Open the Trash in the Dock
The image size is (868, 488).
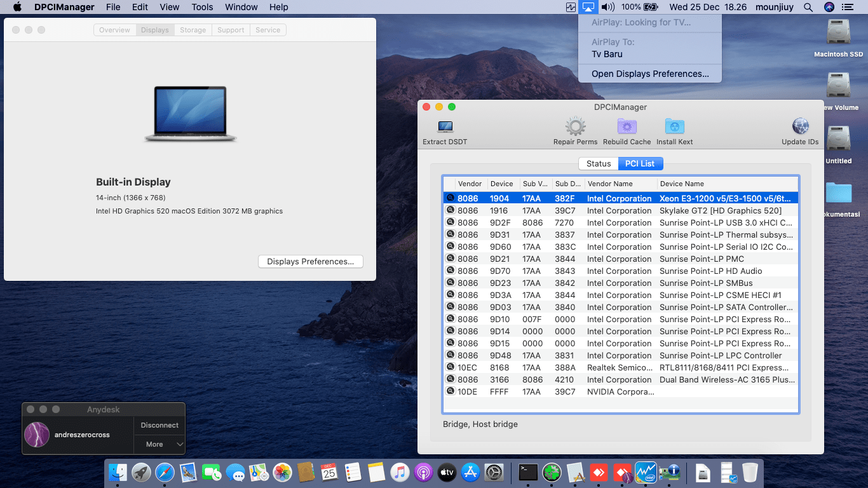click(750, 472)
